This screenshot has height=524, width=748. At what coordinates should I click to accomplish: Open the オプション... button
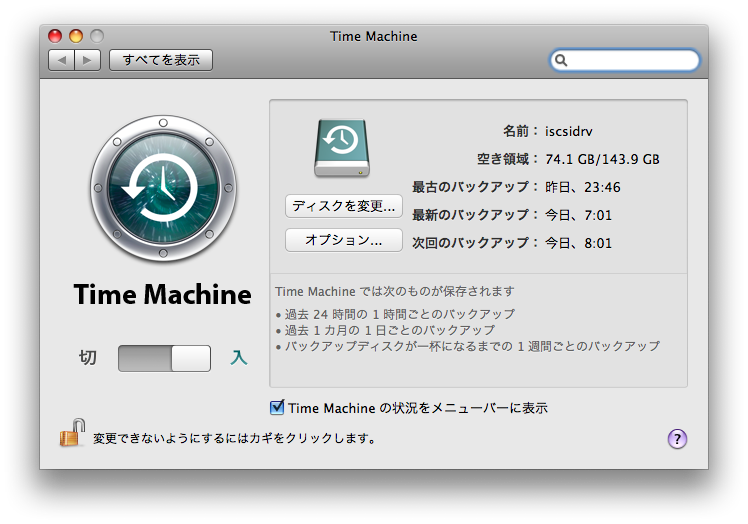click(343, 240)
